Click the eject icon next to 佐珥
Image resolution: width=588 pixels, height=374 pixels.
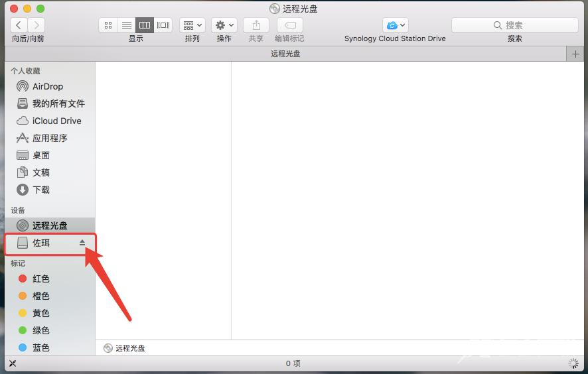click(82, 243)
